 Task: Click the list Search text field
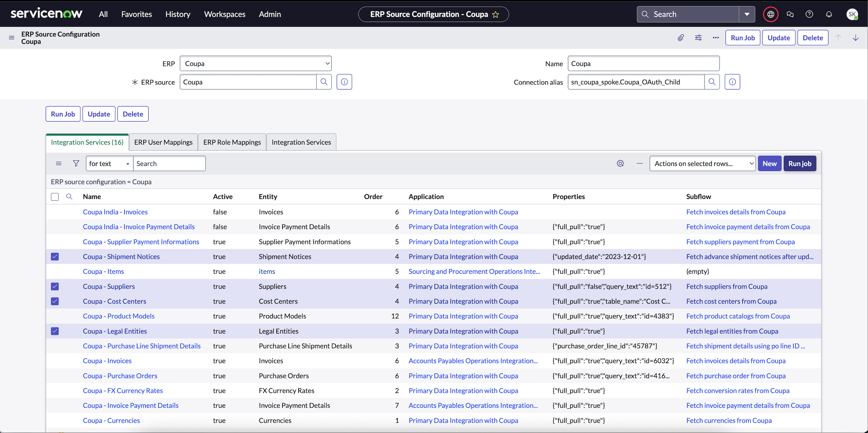pos(169,164)
